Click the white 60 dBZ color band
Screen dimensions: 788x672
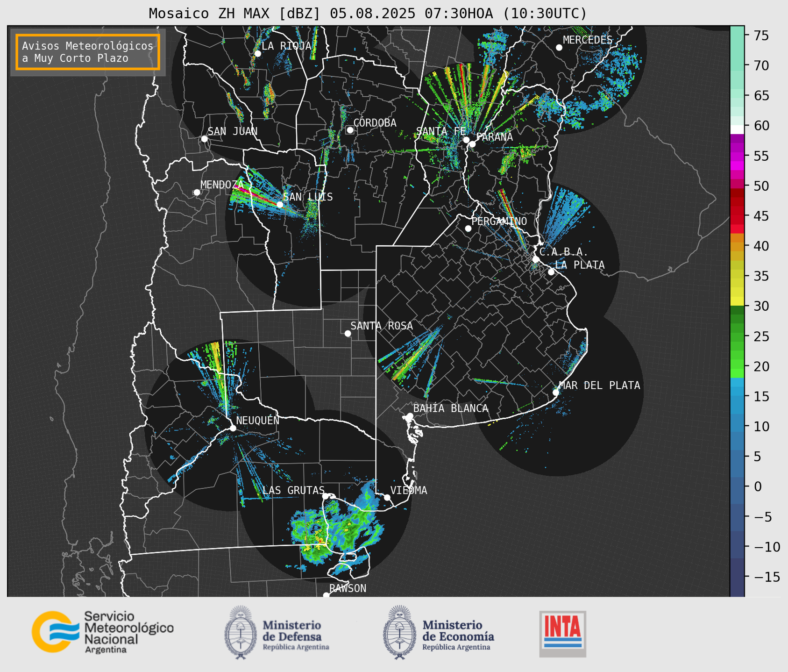pyautogui.click(x=737, y=129)
